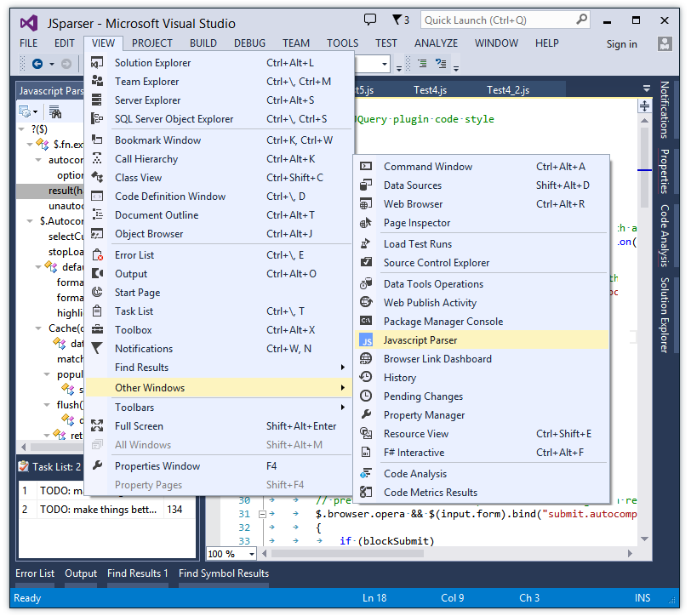
Task: Click the Call Hierarchy icon
Action: click(x=97, y=158)
